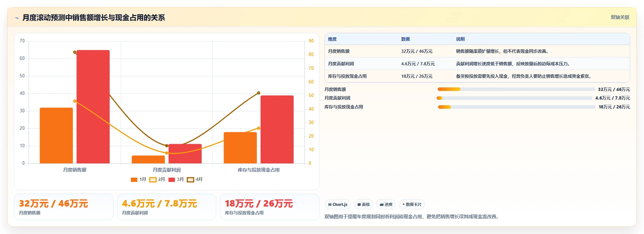The height and width of the screenshot is (234, 644).
Task: Click the red 3月 bar for 月度销售额
Action: pyautogui.click(x=93, y=107)
